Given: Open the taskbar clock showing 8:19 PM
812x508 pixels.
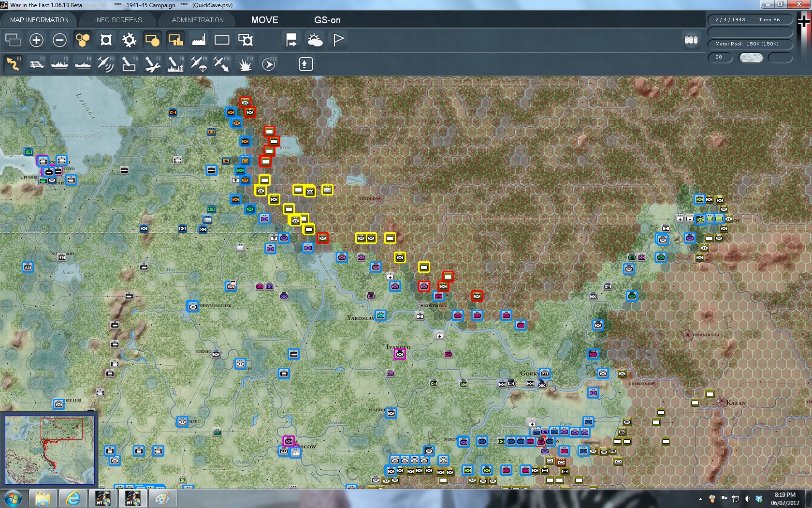Looking at the screenshot, I should (785, 499).
